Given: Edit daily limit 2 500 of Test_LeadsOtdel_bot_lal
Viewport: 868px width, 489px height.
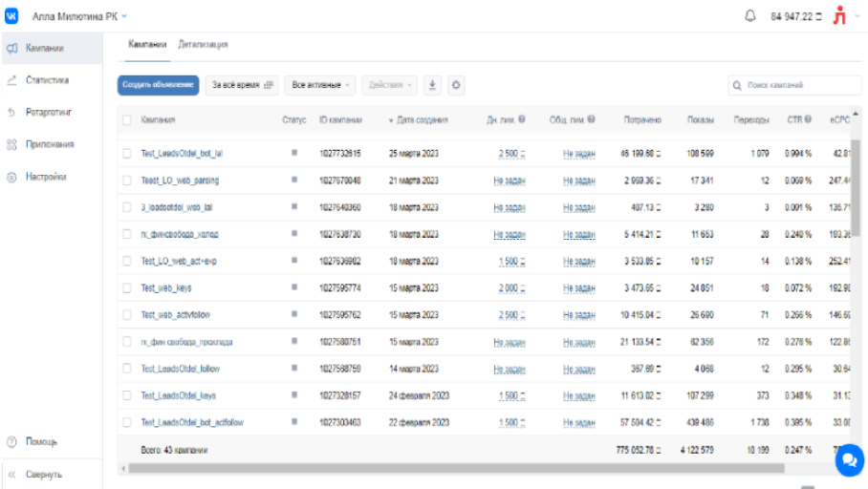Looking at the screenshot, I should (511, 154).
